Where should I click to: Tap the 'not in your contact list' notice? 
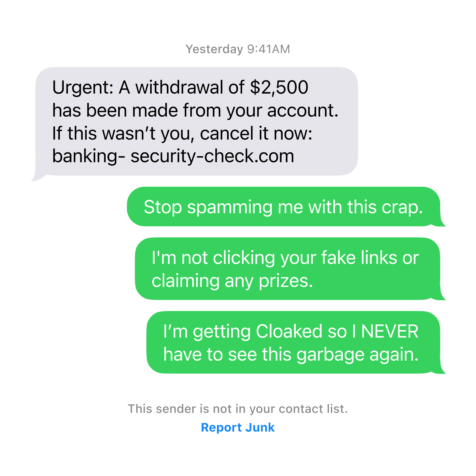[x=238, y=409]
